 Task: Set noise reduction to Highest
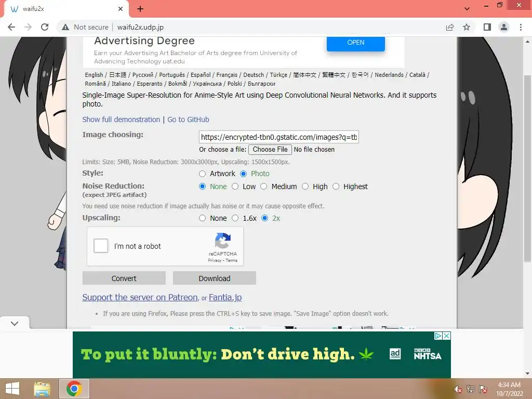click(336, 187)
